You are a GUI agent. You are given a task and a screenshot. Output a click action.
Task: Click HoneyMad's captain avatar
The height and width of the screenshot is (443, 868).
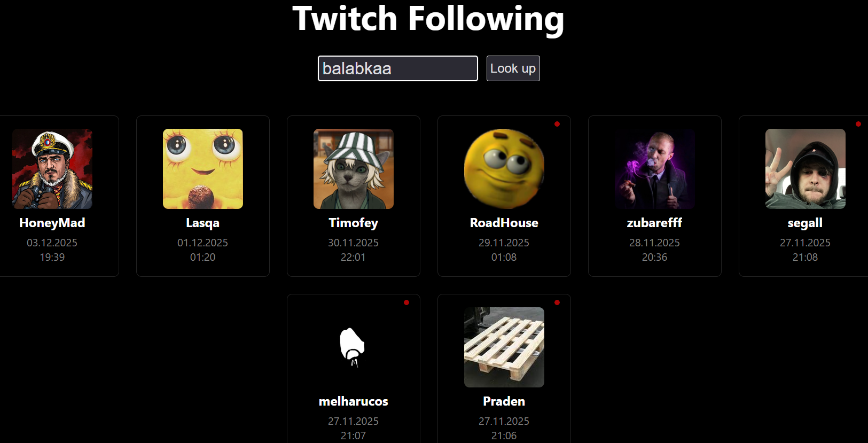click(52, 169)
